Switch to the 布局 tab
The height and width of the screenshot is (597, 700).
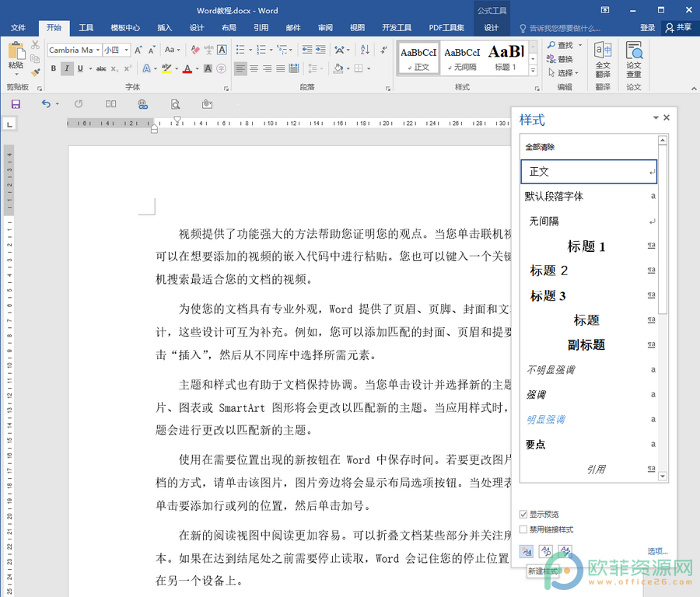tap(229, 28)
